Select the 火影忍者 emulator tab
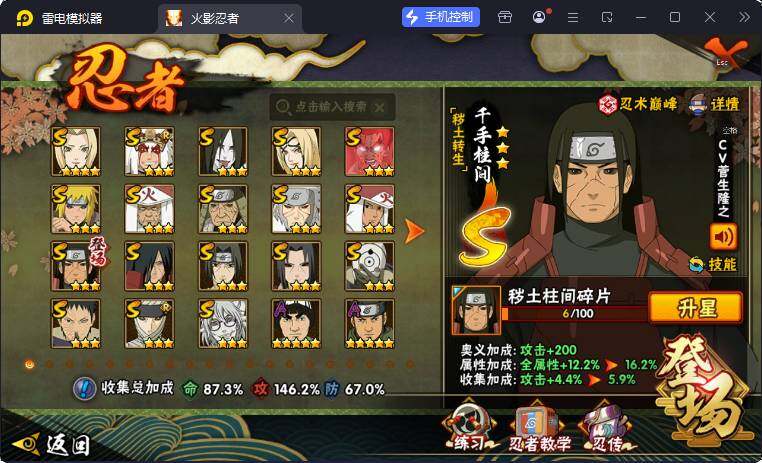This screenshot has height=463, width=762. click(x=228, y=18)
